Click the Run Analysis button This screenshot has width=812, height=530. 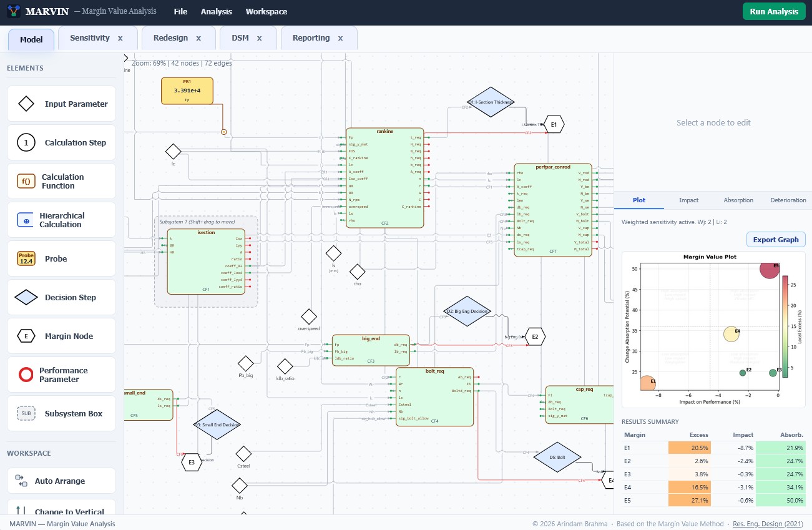[774, 11]
